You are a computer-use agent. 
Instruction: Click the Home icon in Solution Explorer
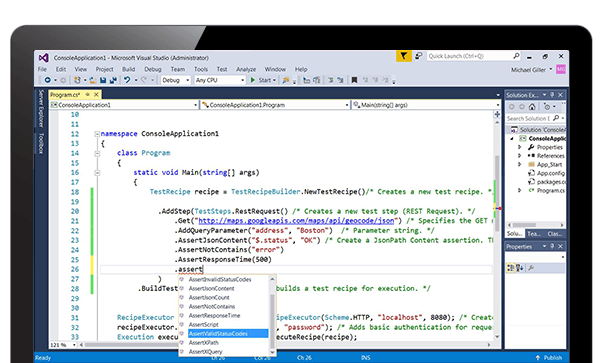532,107
